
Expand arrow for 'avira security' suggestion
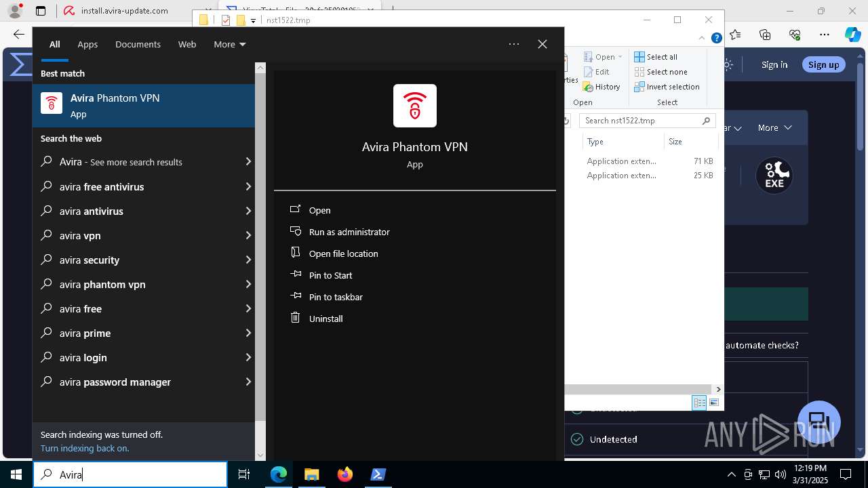click(248, 260)
